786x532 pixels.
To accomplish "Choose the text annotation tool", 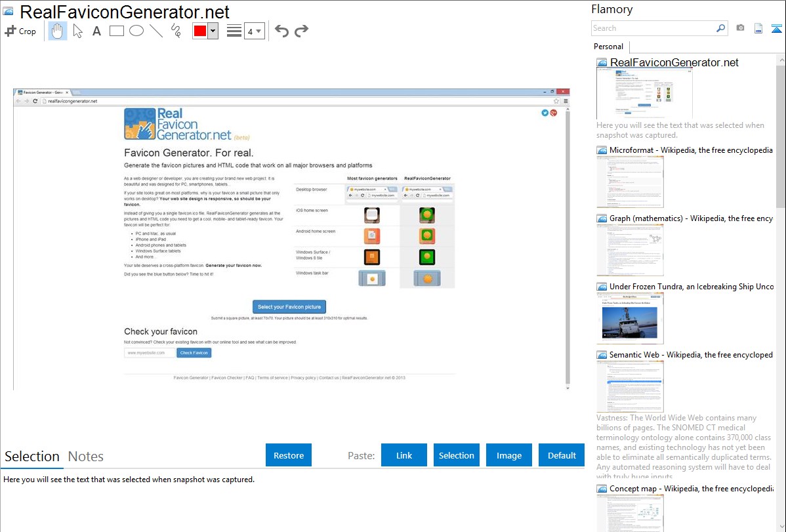I will pos(96,31).
